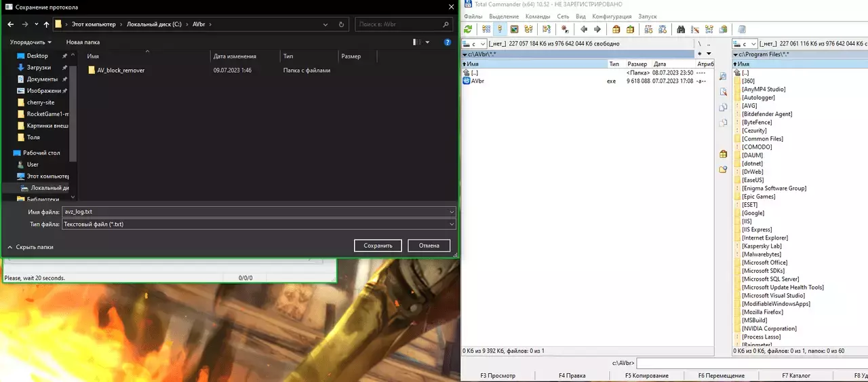
Task: Click the Сохранить button
Action: [378, 246]
